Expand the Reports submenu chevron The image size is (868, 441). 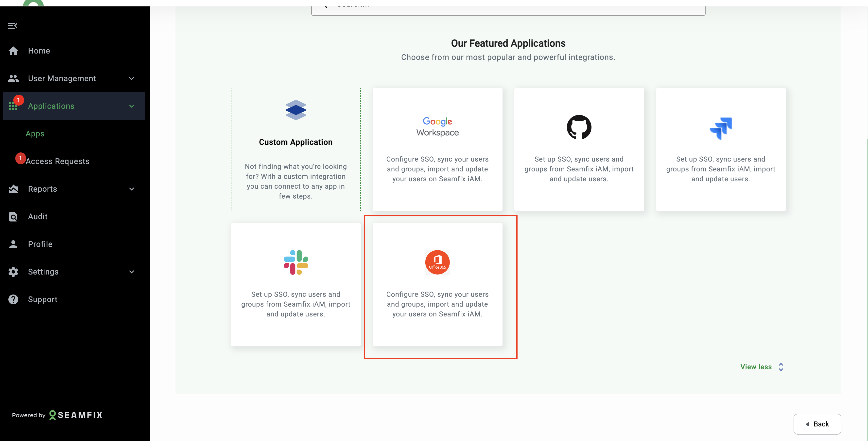(x=131, y=189)
